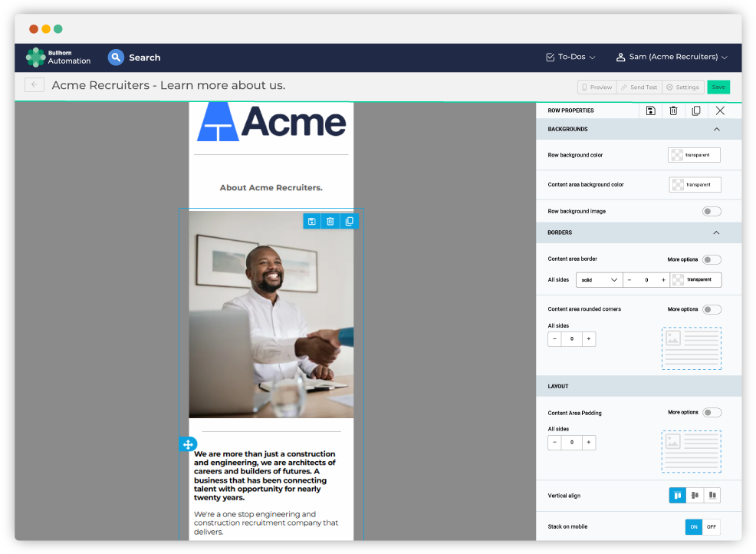Image resolution: width=756 pixels, height=554 pixels.
Task: Toggle Content Area Padding More options
Action: point(712,412)
